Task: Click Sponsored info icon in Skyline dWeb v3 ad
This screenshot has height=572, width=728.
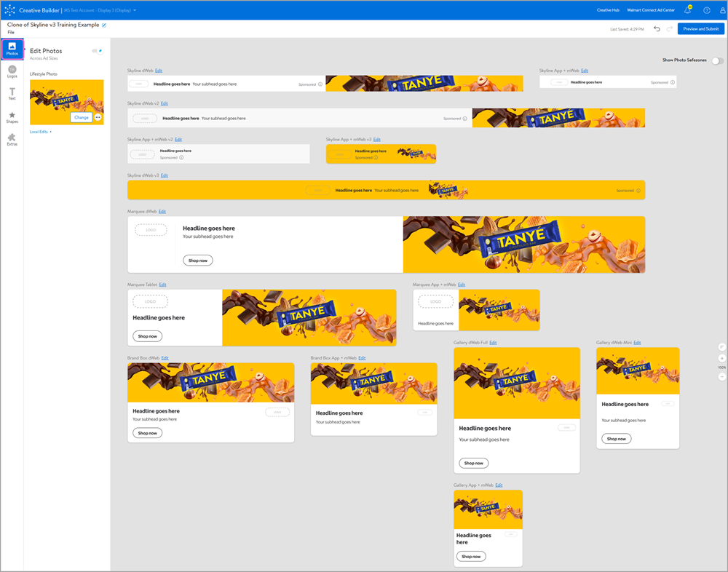Action: (638, 191)
